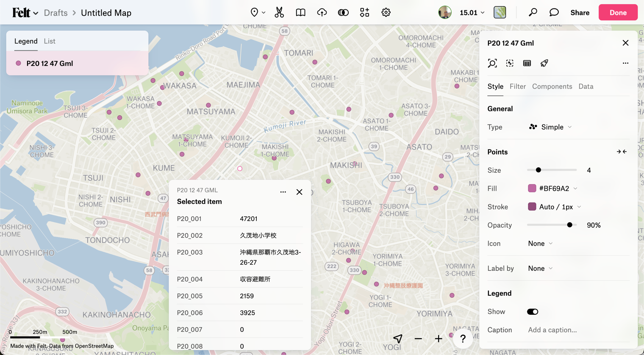Select the Style tab
The image size is (644, 355).
point(495,86)
